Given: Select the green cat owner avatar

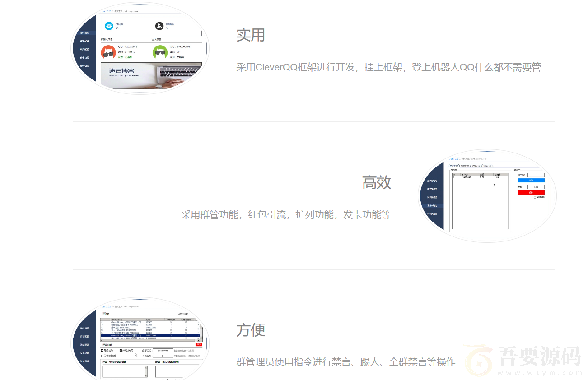Looking at the screenshot, I should click(x=160, y=52).
